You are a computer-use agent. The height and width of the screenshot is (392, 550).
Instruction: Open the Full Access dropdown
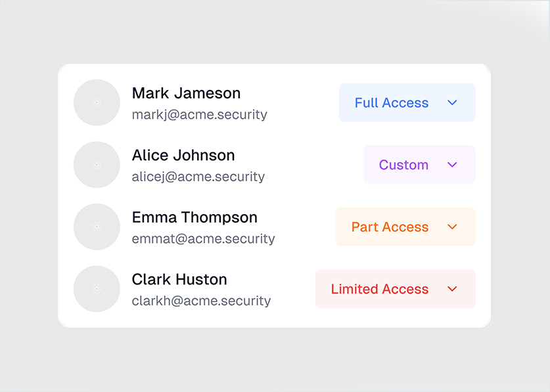(x=407, y=102)
